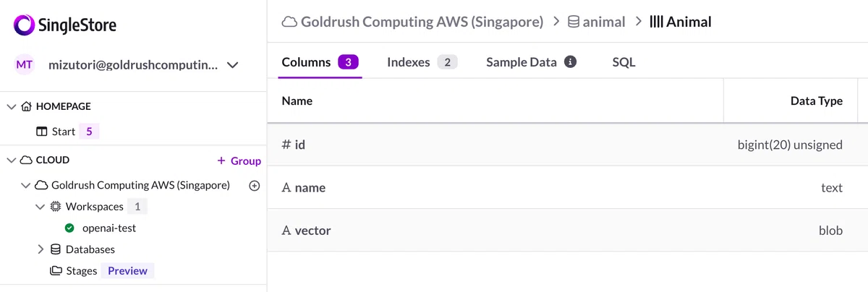
Task: Click the blob data type cell
Action: [x=830, y=231]
